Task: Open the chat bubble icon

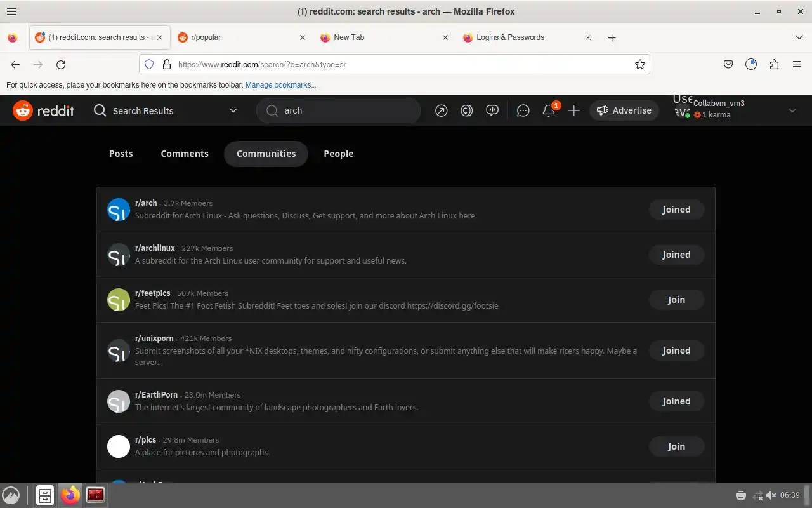Action: [523, 110]
